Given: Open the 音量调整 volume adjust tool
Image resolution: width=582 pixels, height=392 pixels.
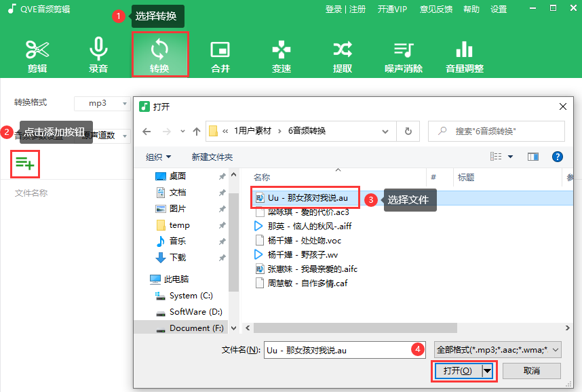Looking at the screenshot, I should 465,55.
